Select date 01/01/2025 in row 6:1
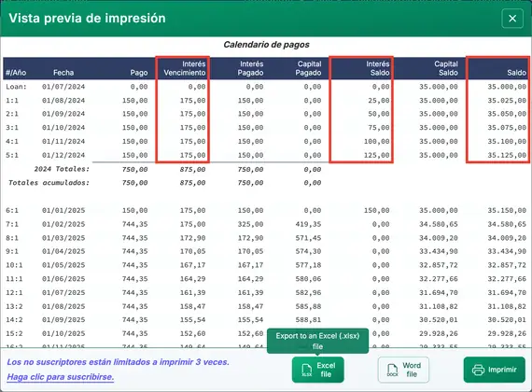532x392 pixels. point(63,210)
